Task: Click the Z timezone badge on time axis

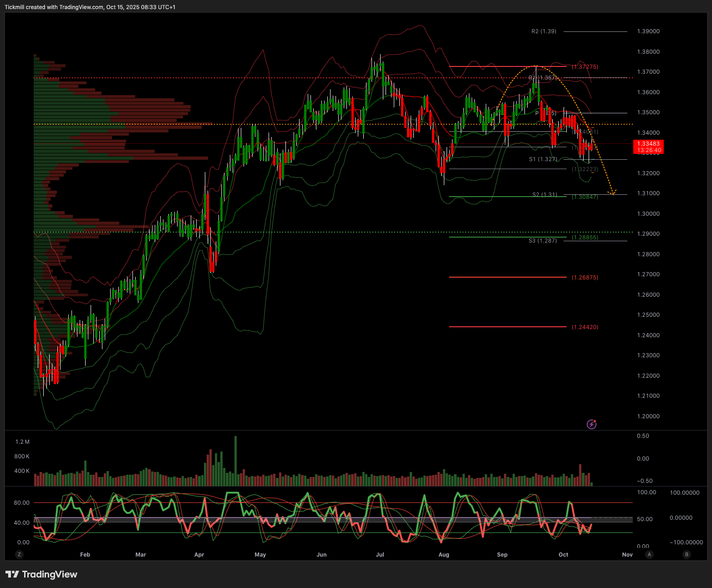Action: click(x=19, y=554)
